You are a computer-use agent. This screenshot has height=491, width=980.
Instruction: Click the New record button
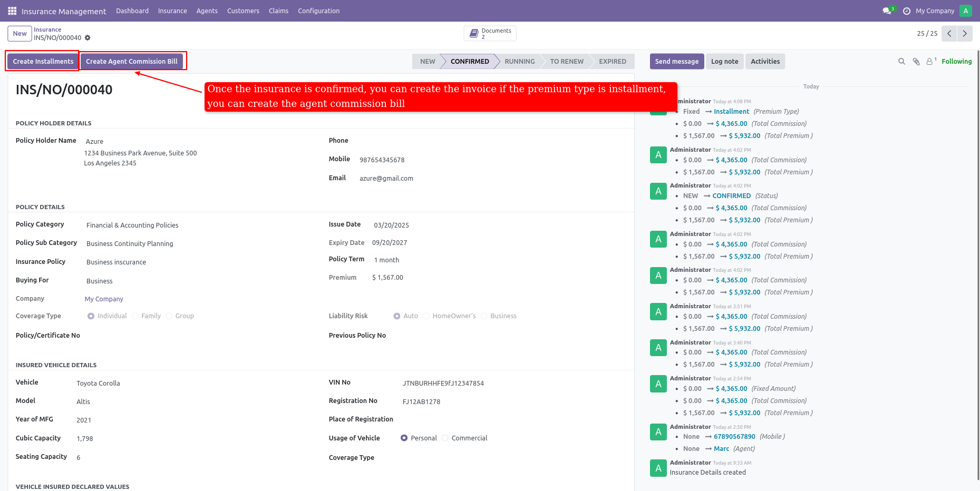(20, 33)
